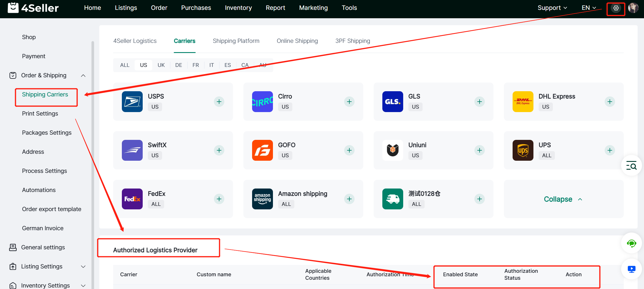This screenshot has width=644, height=289.
Task: Add USPS carrier with plus icon
Action: coord(219,102)
